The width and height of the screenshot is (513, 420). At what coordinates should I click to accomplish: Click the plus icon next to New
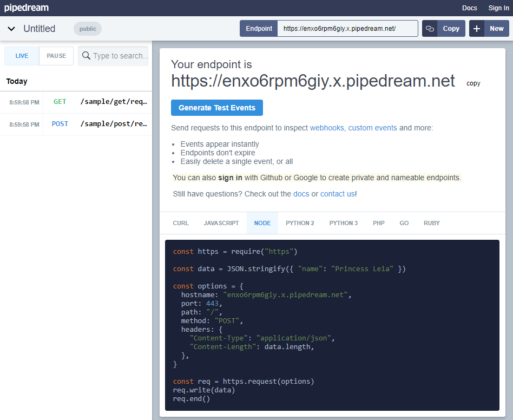point(476,28)
